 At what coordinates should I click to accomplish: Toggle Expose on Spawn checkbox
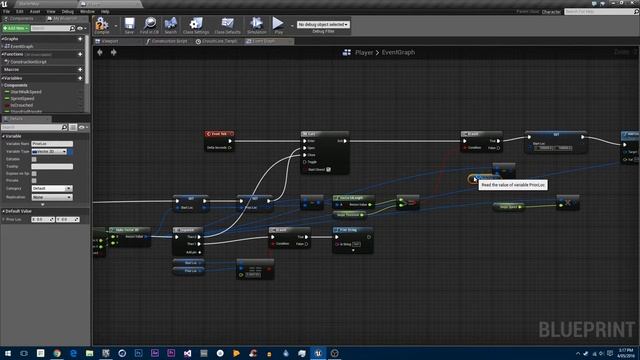coord(34,173)
